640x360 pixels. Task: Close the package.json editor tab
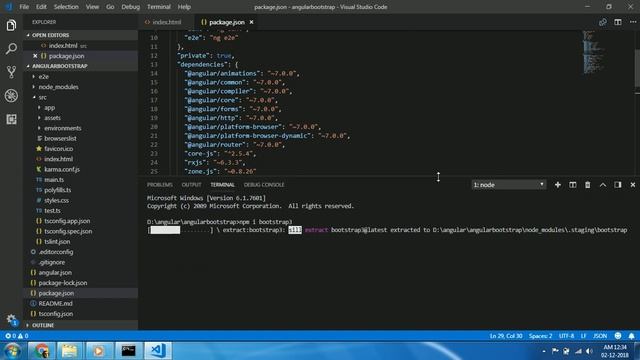pyautogui.click(x=251, y=22)
